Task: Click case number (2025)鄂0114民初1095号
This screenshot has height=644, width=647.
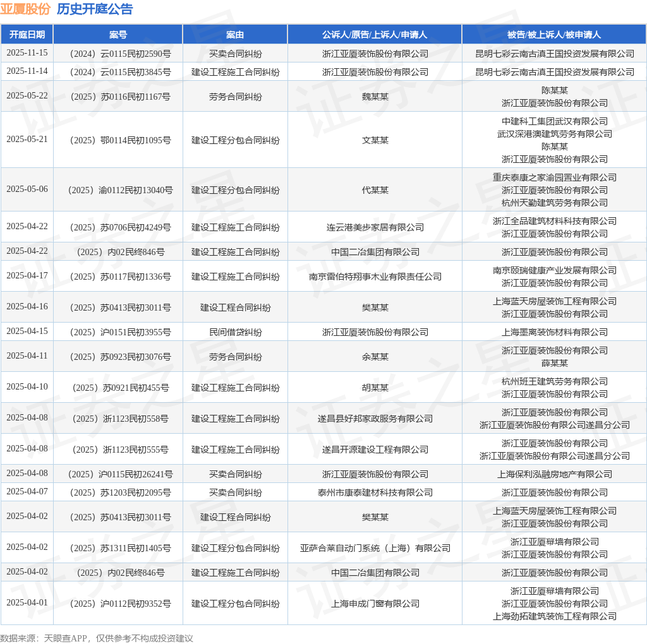Action: [x=120, y=140]
